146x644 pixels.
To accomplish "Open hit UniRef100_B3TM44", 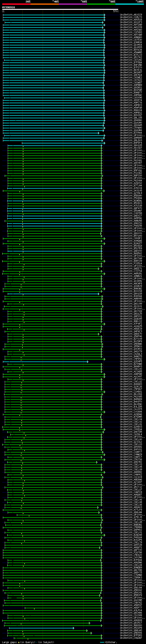I will click(x=131, y=133).
